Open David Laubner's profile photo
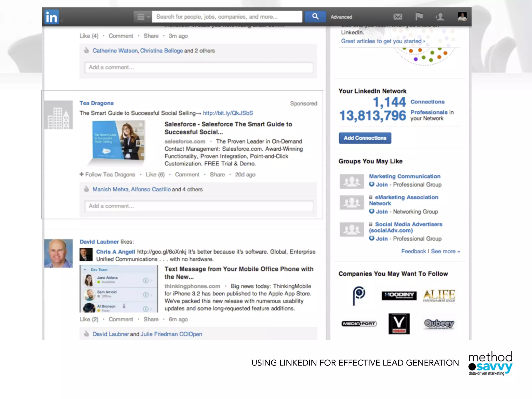Screen dimensions: 532x399 (x=58, y=253)
